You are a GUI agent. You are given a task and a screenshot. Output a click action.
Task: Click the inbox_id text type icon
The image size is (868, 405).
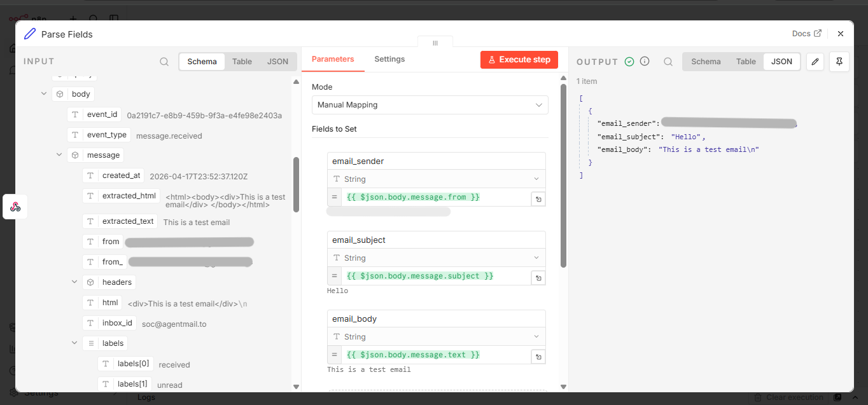(90, 323)
